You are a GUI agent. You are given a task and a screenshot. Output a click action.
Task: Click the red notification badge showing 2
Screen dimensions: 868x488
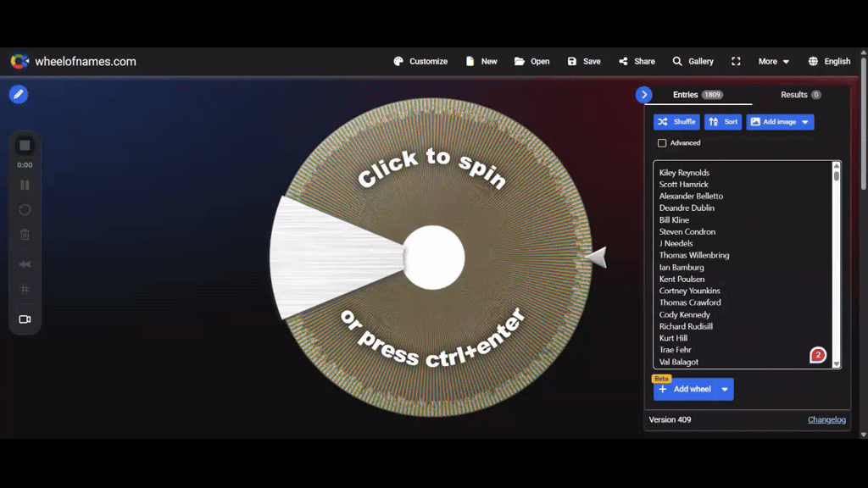818,355
